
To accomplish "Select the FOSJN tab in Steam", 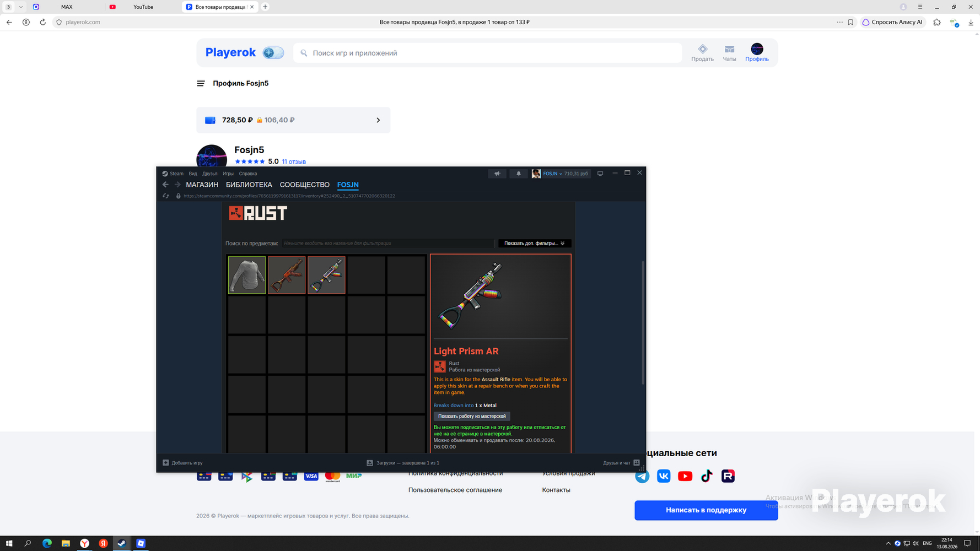I will 348,185.
